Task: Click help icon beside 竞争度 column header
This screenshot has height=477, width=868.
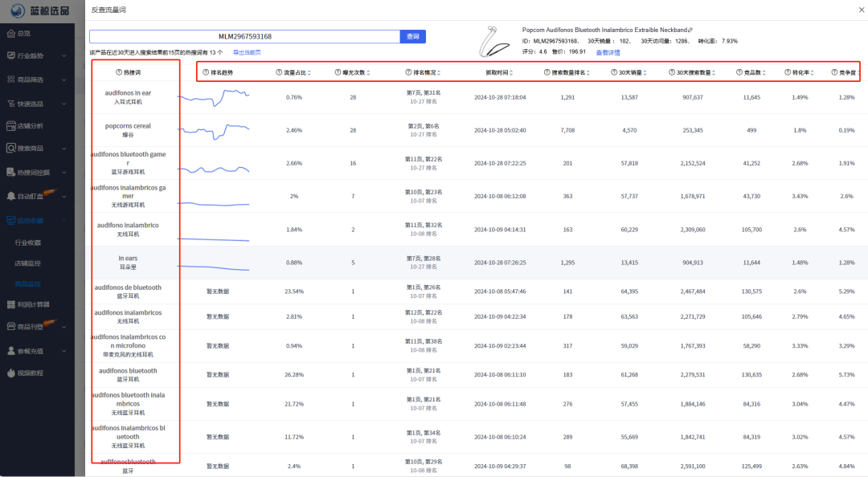Action: [x=834, y=72]
